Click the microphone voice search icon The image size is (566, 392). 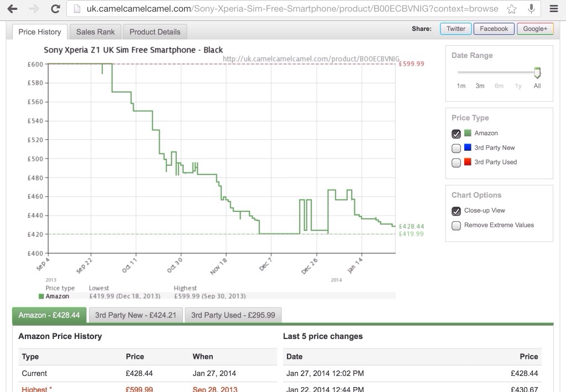click(x=531, y=9)
